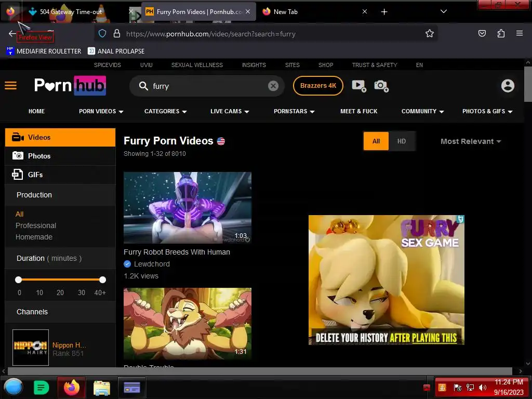Click the volume icon in system tray
The height and width of the screenshot is (399, 532).
[x=482, y=387]
